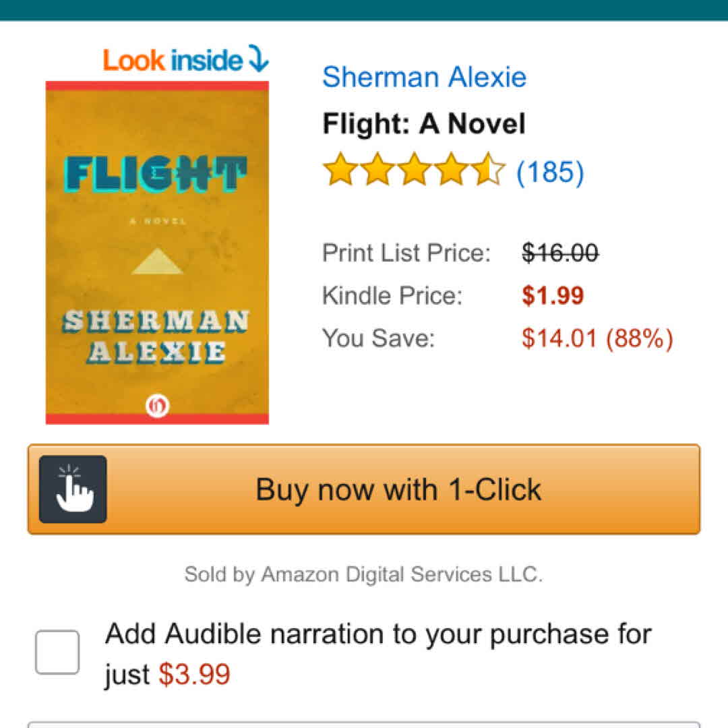Click the Look inside curved arrow icon
Screen dimensions: 728x728
[x=258, y=59]
